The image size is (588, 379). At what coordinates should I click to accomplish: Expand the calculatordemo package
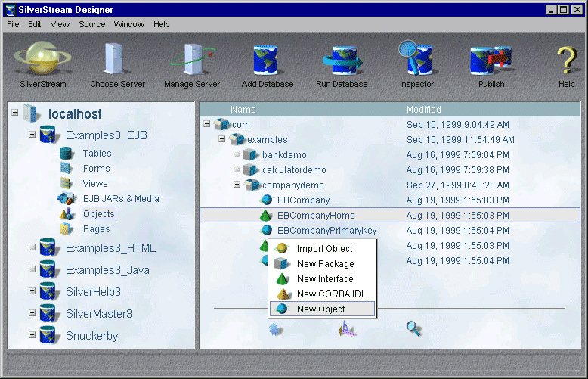click(x=237, y=169)
